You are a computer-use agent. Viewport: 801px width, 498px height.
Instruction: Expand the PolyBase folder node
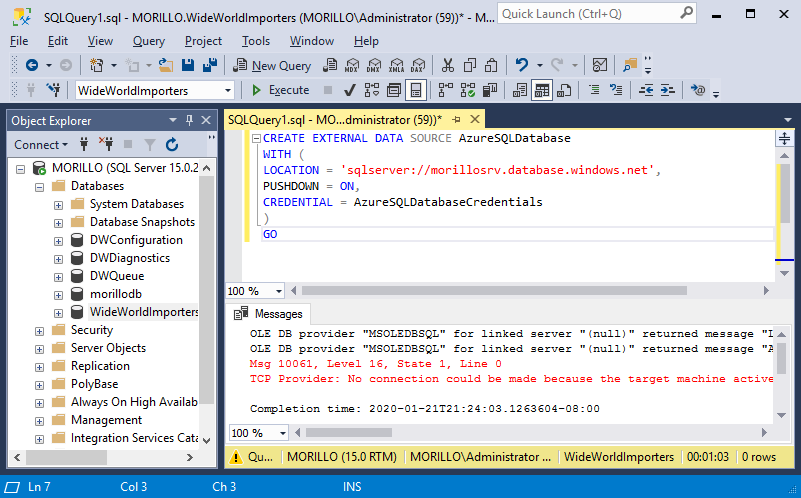point(39,385)
